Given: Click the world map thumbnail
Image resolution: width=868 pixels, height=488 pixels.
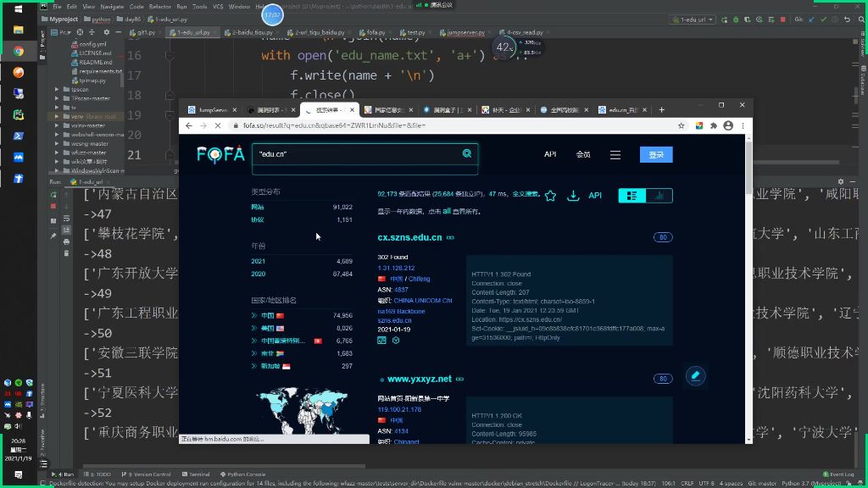Looking at the screenshot, I should [x=303, y=411].
